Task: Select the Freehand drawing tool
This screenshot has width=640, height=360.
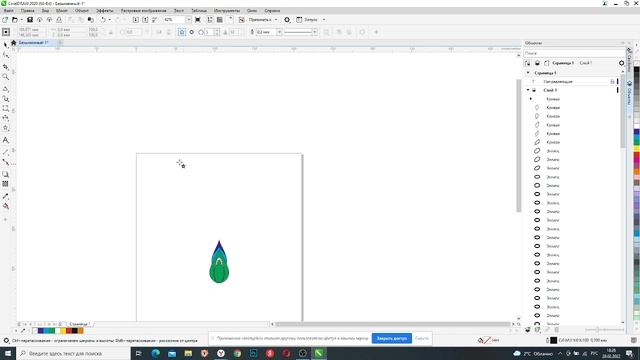Action: click(x=6, y=89)
